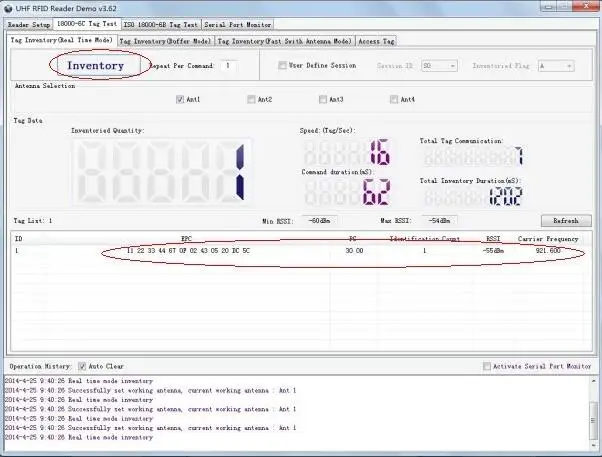Open the Access Tag tab
602x457 pixels.
coord(376,41)
